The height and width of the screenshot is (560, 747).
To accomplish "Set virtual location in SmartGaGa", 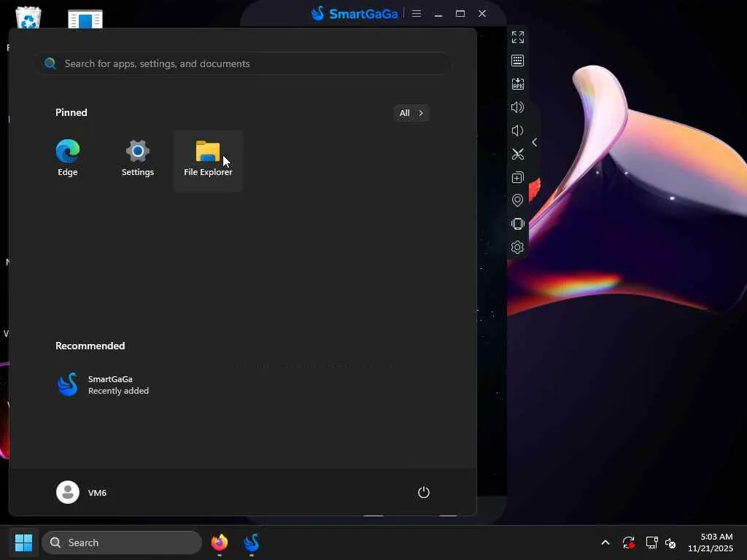I will pyautogui.click(x=517, y=201).
